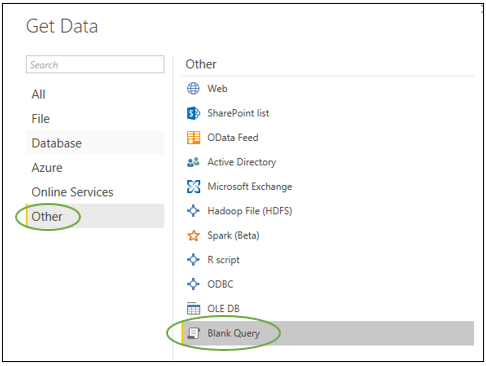486x366 pixels.
Task: Click the Active Directory people icon
Action: click(193, 162)
